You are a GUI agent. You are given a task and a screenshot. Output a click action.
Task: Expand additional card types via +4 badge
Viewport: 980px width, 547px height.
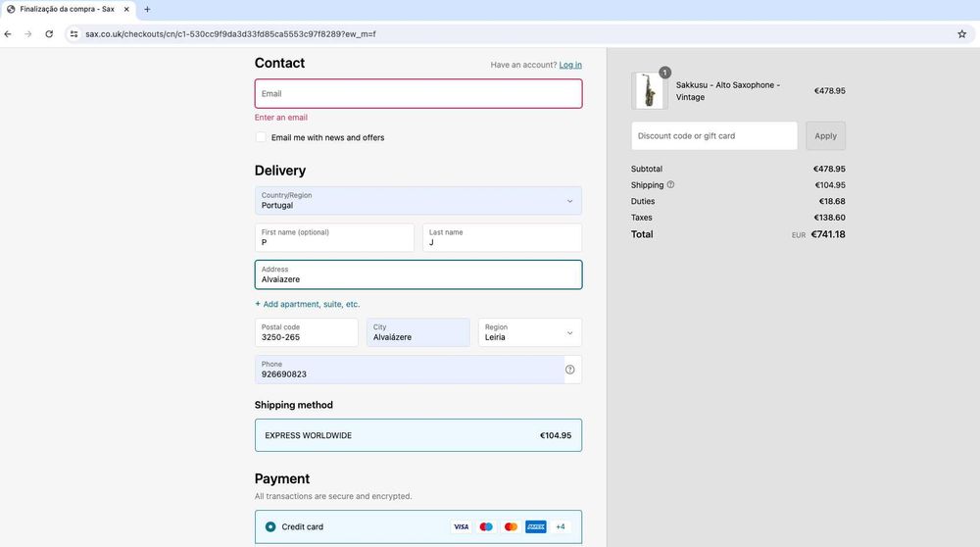pos(560,526)
